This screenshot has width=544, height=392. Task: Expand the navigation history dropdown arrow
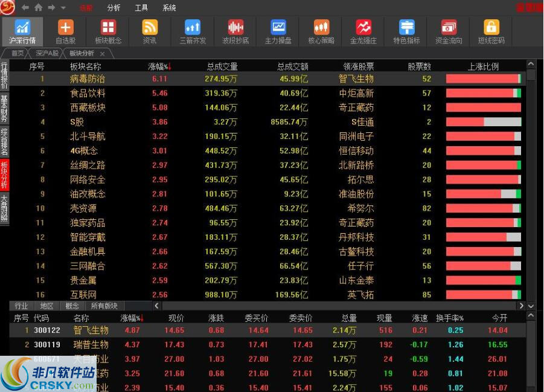pyautogui.click(x=63, y=8)
